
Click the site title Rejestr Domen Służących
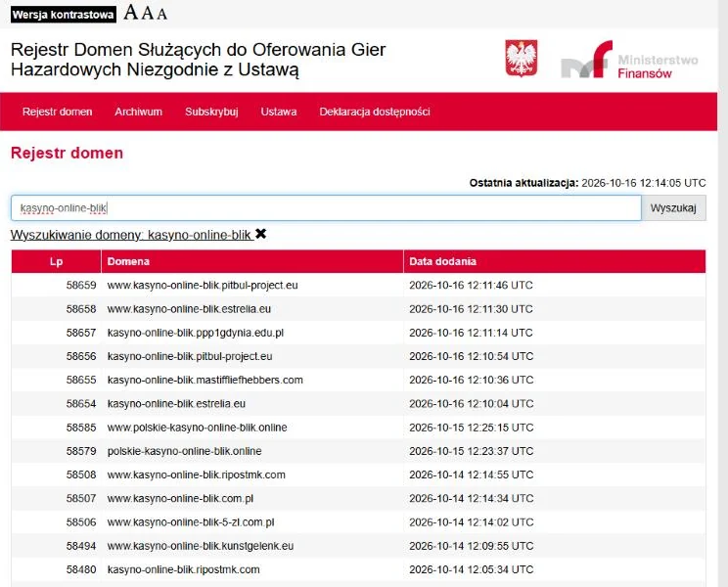point(199,60)
